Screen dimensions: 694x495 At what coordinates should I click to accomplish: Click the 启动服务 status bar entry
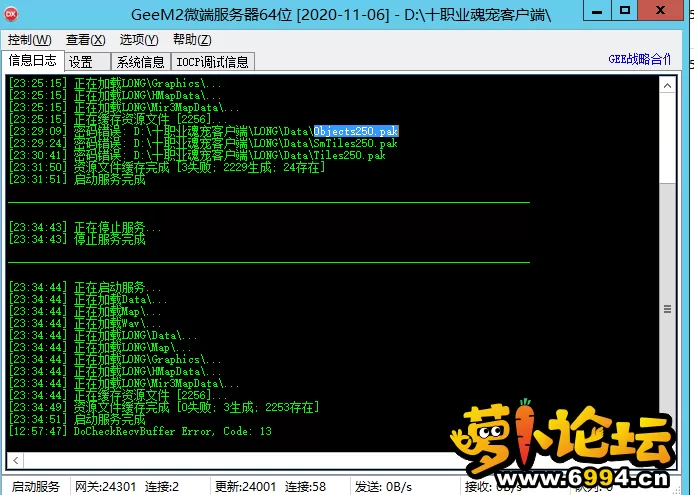tap(35, 487)
